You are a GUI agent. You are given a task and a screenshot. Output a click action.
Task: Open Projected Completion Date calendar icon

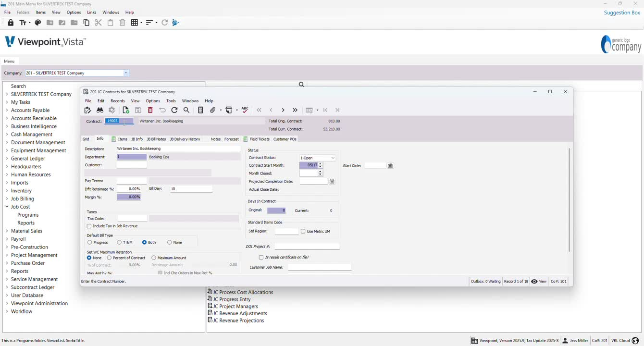coord(332,182)
